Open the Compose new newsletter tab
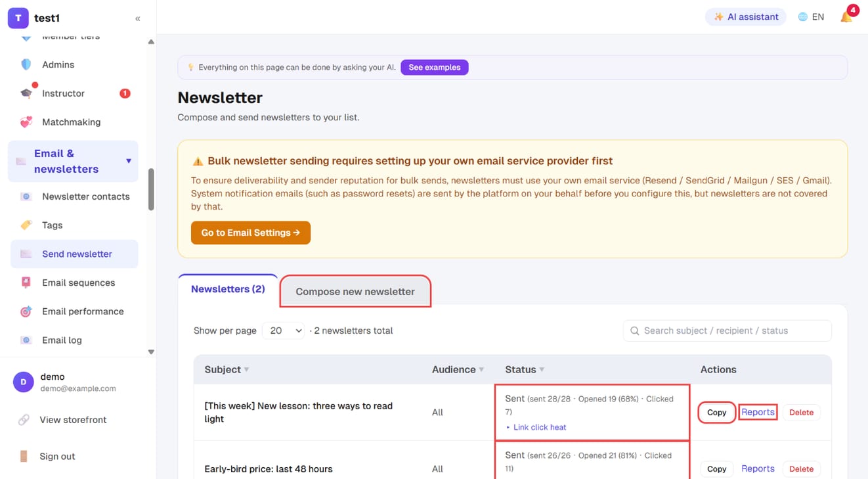This screenshot has height=479, width=868. [x=355, y=291]
